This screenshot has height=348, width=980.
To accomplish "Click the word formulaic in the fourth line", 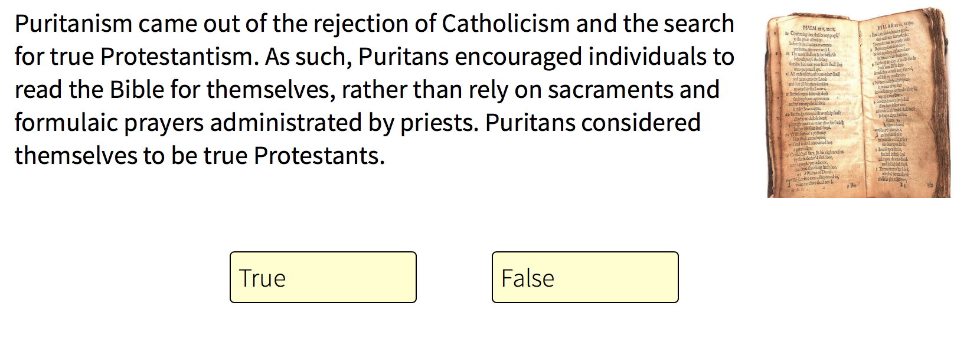I will [x=66, y=123].
